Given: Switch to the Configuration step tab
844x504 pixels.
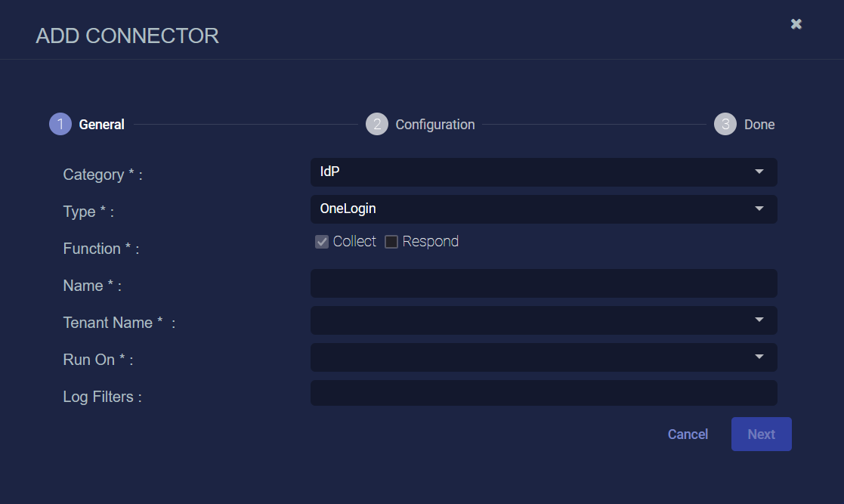Looking at the screenshot, I should click(435, 125).
